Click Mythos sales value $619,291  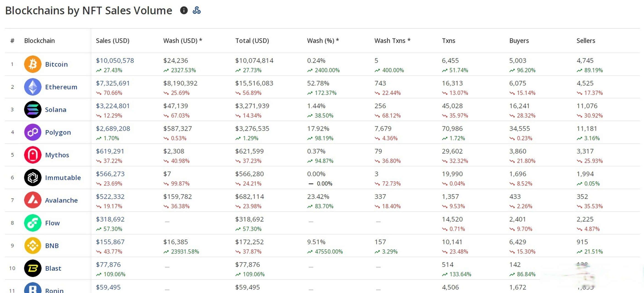[x=110, y=151]
